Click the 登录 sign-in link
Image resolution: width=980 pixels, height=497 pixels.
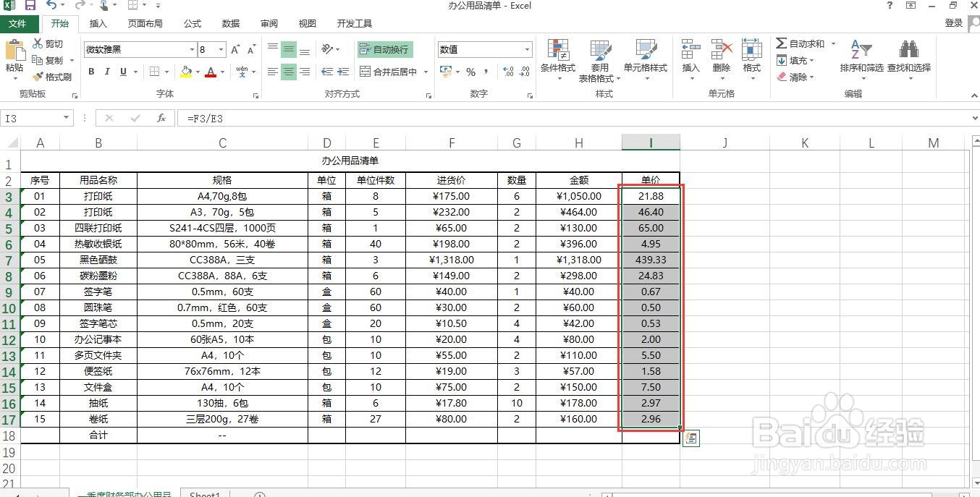(x=952, y=23)
